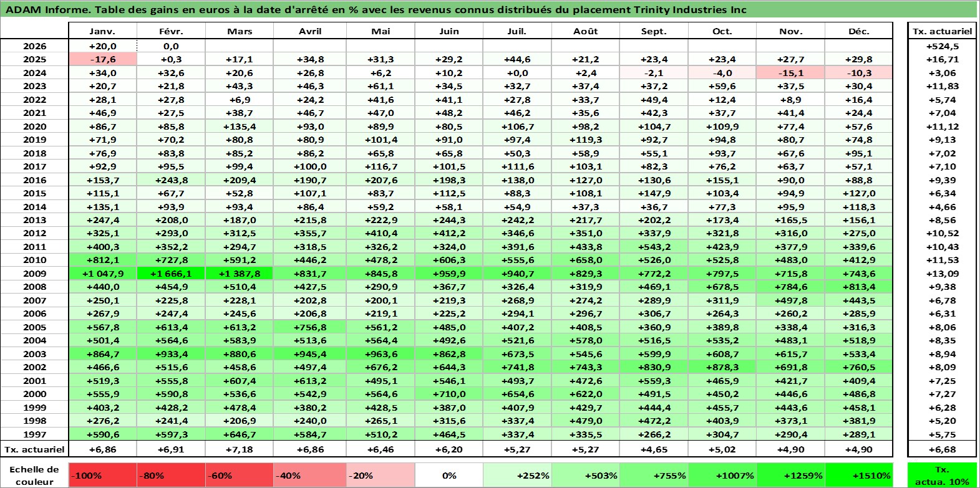The width and height of the screenshot is (980, 488).
Task: Select the 2003 row label
Action: 34,354
